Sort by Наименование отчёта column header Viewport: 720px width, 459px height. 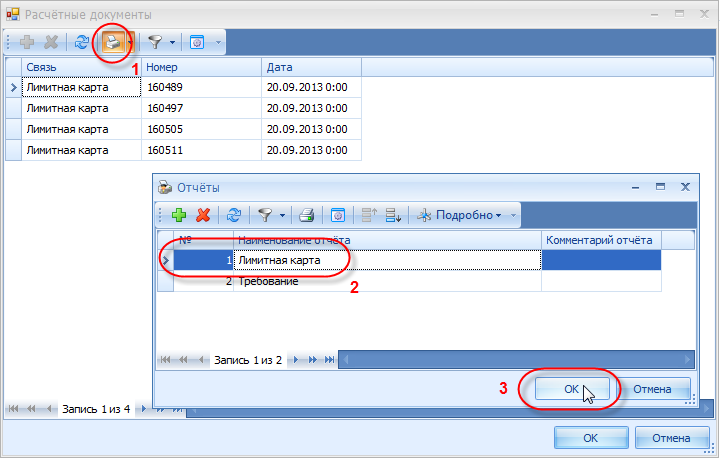(387, 240)
